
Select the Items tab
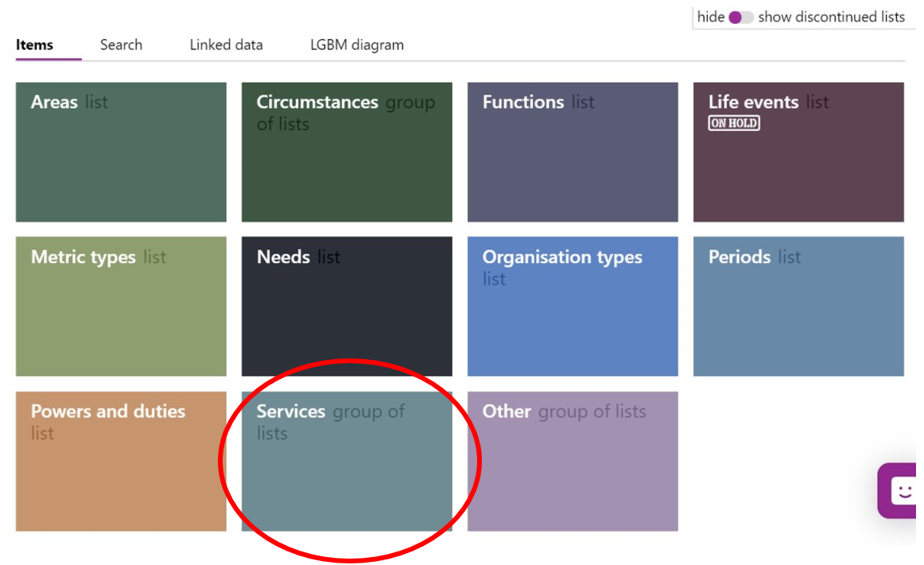tap(34, 45)
